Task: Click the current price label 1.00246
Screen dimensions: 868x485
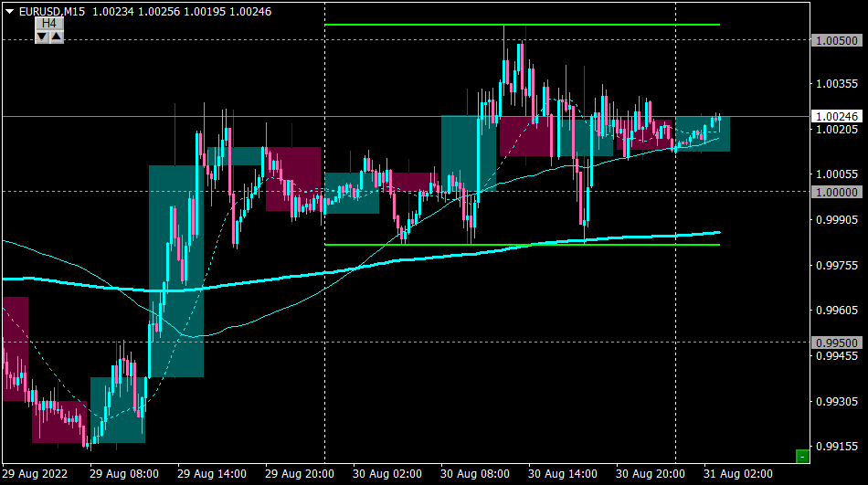Action: point(837,116)
